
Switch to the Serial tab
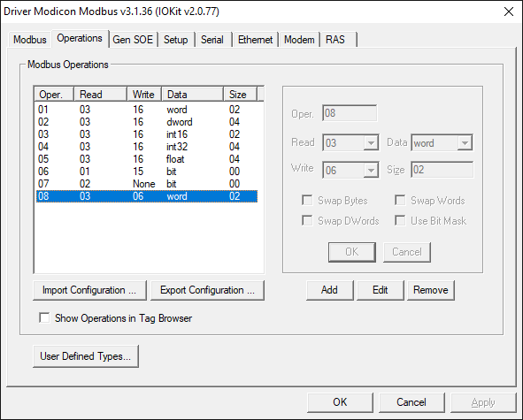pyautogui.click(x=212, y=40)
